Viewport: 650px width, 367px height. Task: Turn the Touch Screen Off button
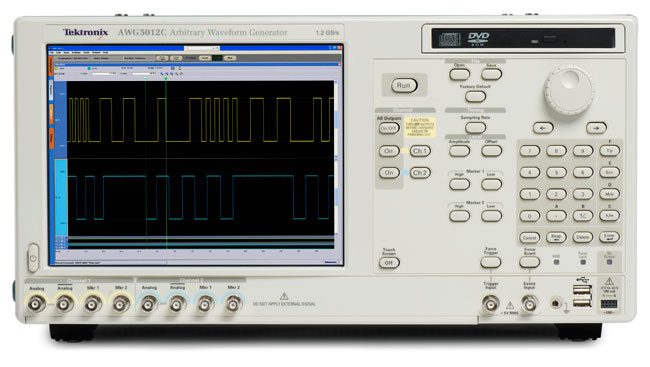389,262
